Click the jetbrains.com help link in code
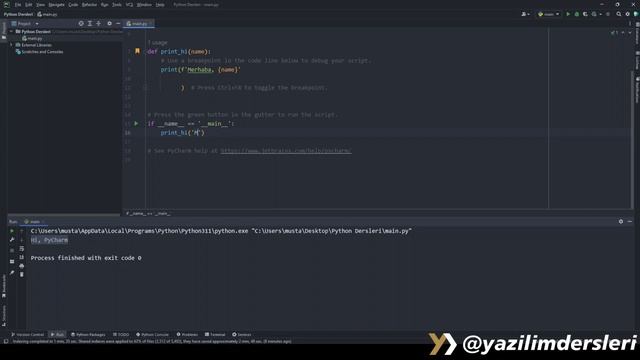Image resolution: width=640 pixels, height=360 pixels. point(286,151)
